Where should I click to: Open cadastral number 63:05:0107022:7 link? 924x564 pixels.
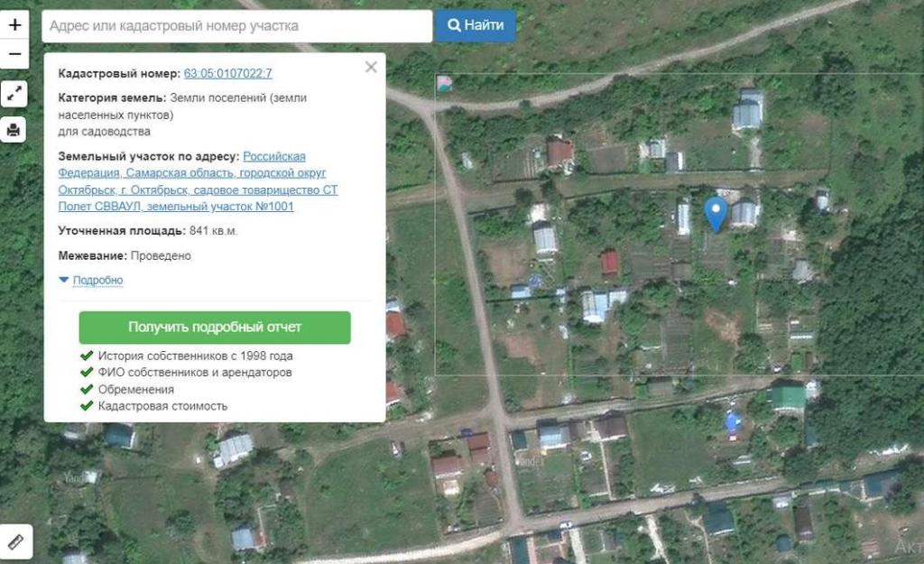coord(228,74)
